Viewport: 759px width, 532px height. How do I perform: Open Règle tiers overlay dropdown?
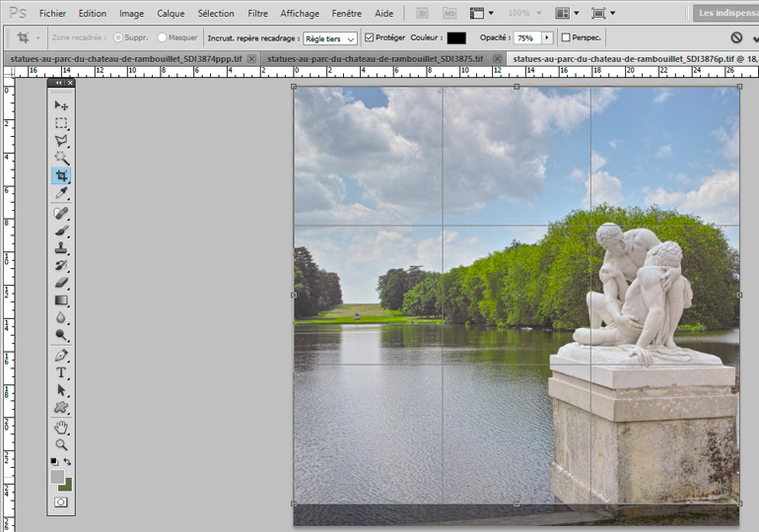330,38
